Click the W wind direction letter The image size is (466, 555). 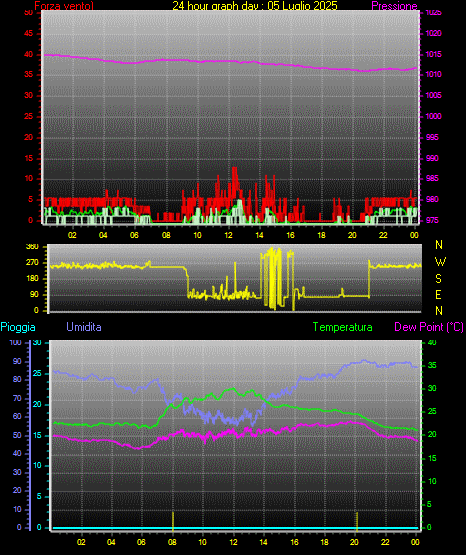440,262
